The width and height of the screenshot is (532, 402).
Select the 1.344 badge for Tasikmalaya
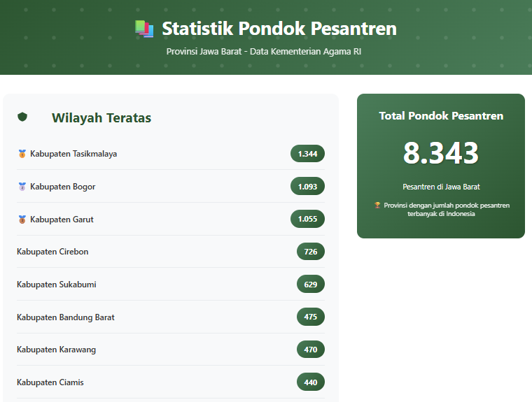[x=307, y=154]
